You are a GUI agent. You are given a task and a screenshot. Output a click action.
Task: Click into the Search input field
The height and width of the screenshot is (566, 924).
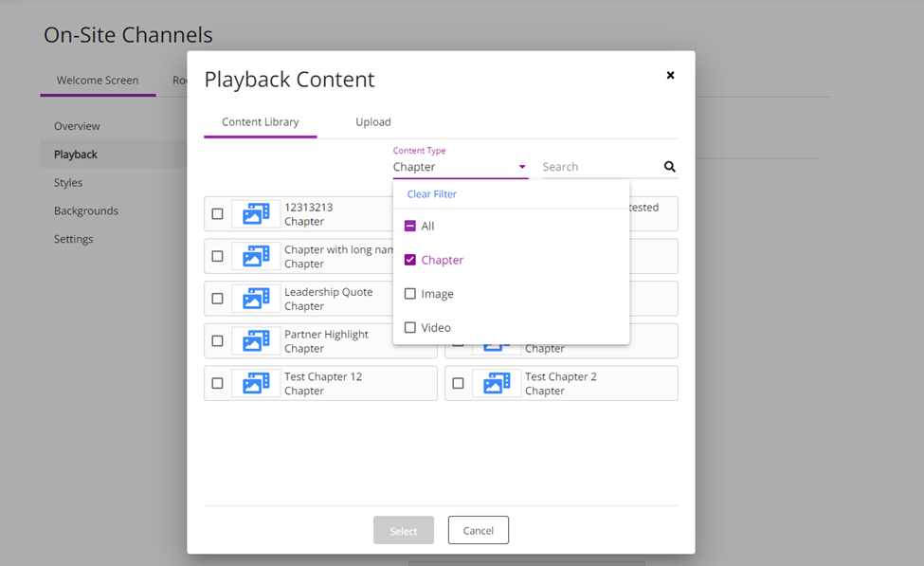[599, 167]
